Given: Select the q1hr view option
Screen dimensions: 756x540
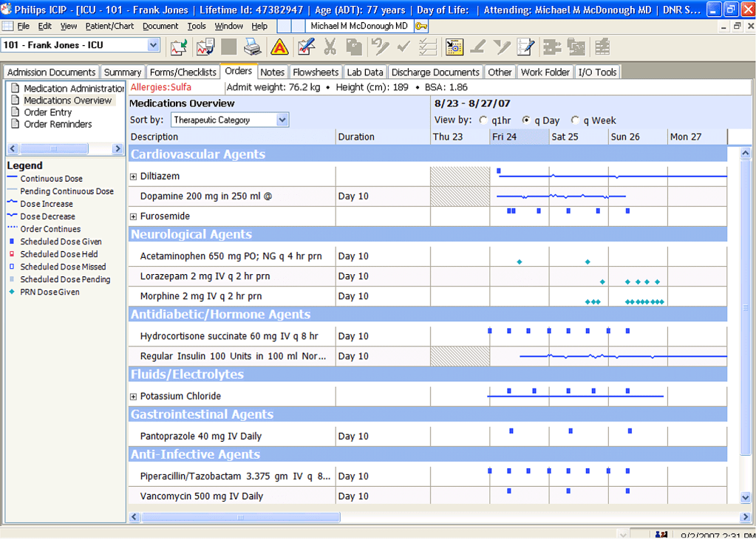Looking at the screenshot, I should [x=483, y=120].
